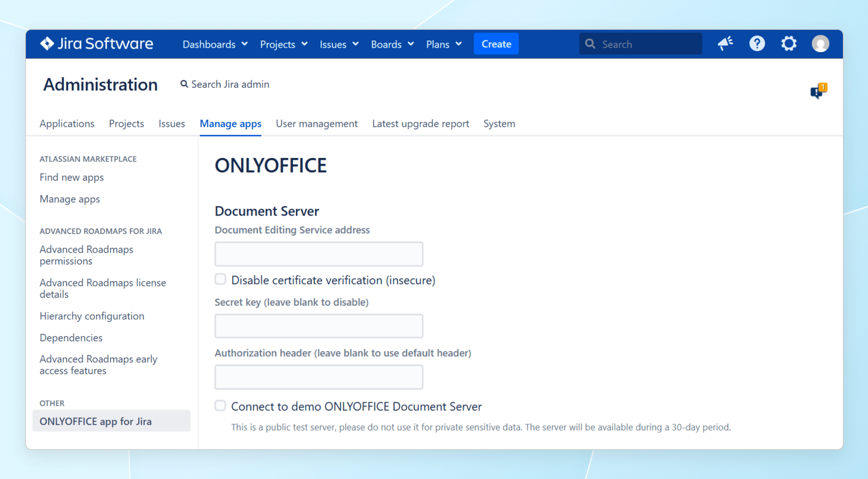Expand the Dashboards dropdown
868x479 pixels.
point(215,44)
